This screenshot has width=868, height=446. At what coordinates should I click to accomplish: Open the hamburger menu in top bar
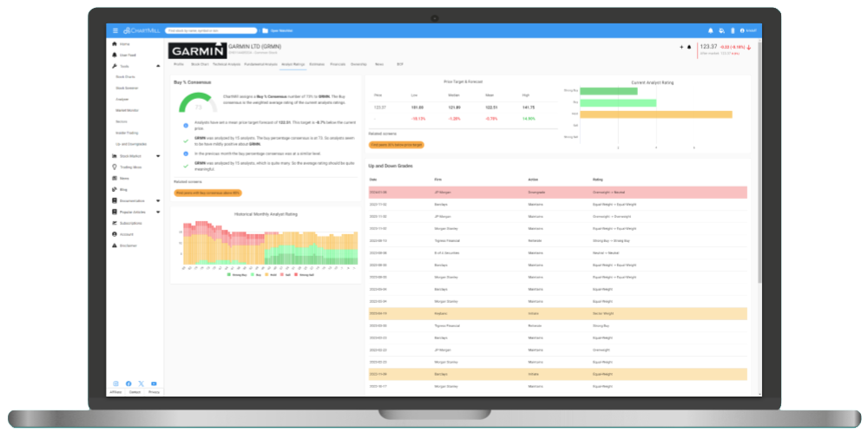(115, 30)
